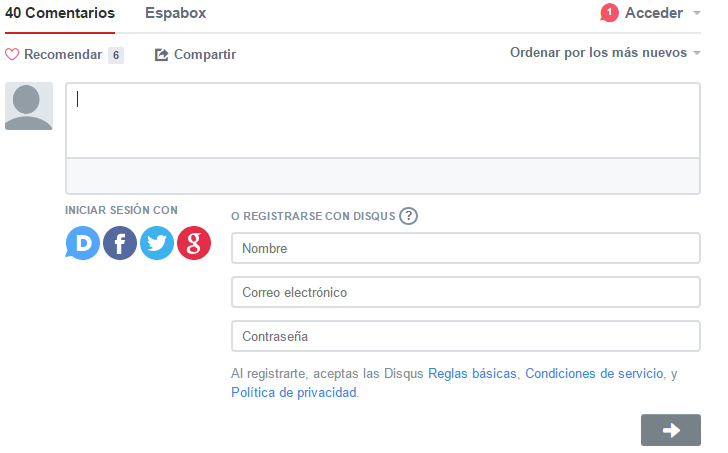Focus the Nombre input field
Image resolution: width=728 pixels, height=453 pixels.
(x=466, y=248)
